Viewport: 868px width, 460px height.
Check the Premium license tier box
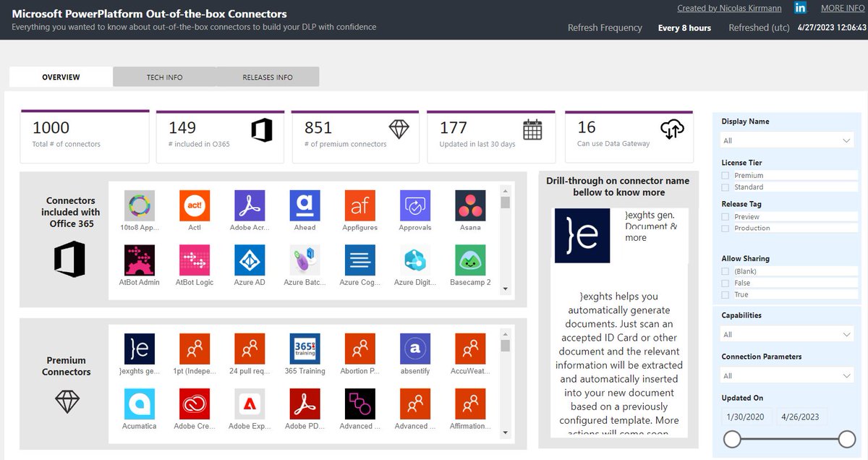725,175
